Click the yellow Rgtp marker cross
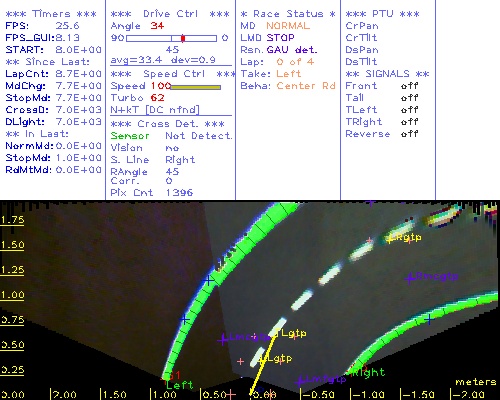The image size is (500, 400). [390, 239]
